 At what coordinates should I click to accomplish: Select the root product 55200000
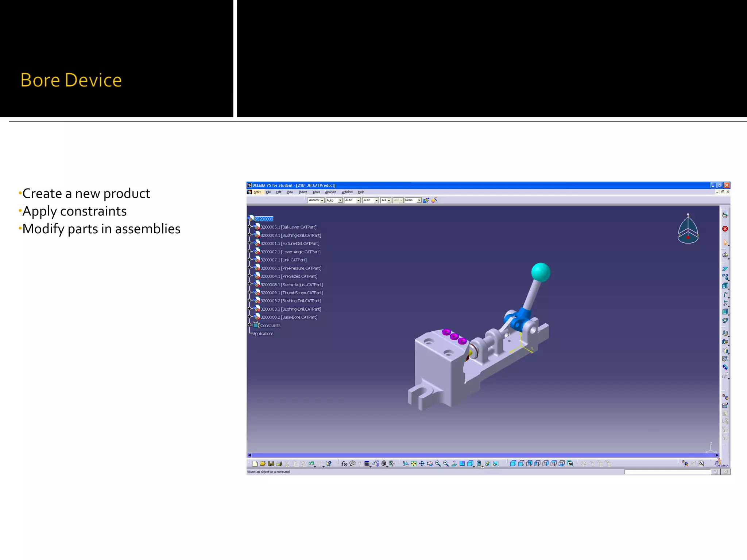point(264,219)
